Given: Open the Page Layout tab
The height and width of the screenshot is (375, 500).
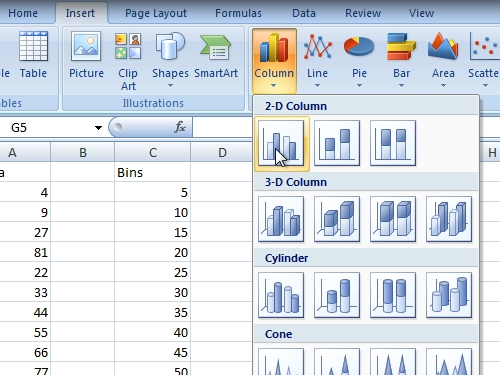Looking at the screenshot, I should click(x=156, y=13).
